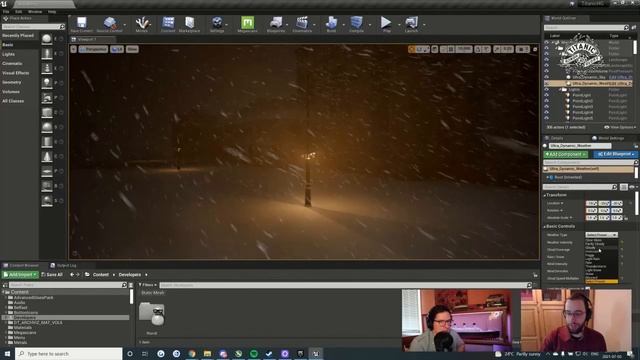
Task: Click the Windows taskbar search box
Action: (x=69, y=353)
